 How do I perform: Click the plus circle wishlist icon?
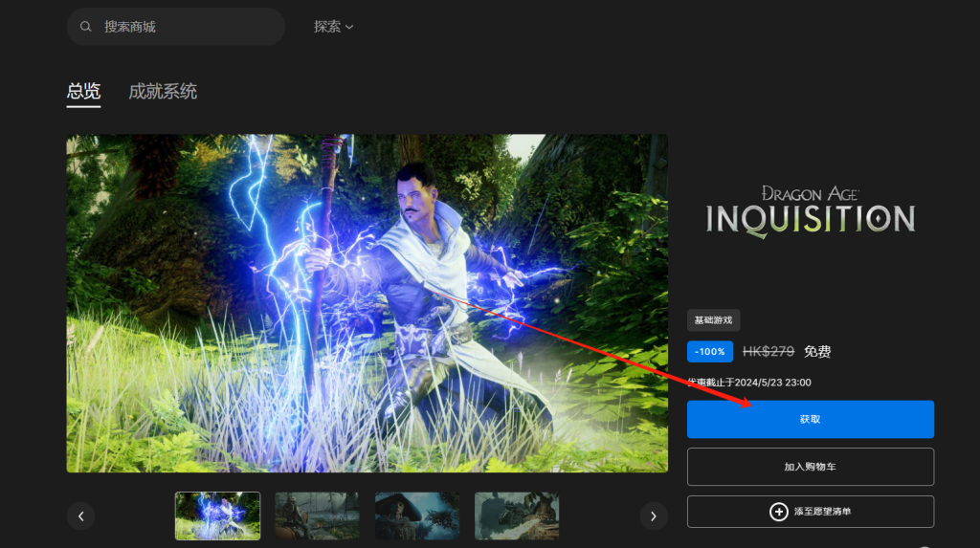coord(778,511)
